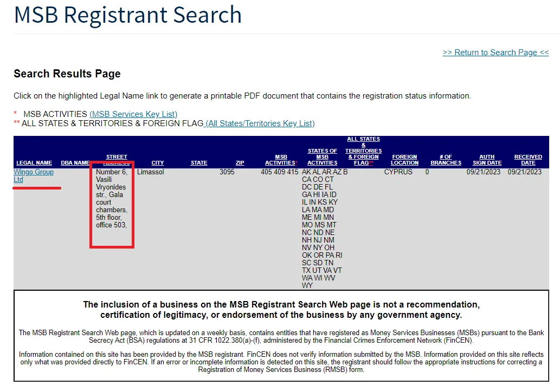Sort by City column header
Image resolution: width=560 pixels, height=392 pixels.
click(x=158, y=163)
